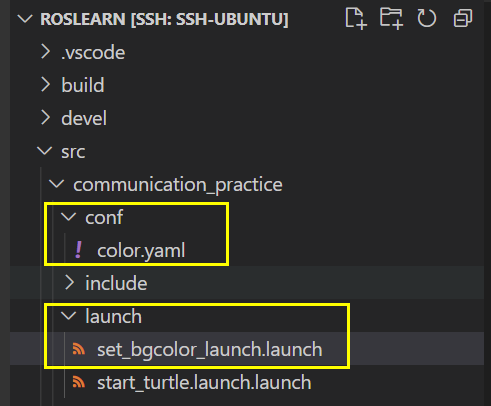Click the orange icon beside start_turtle.launch.launch
This screenshot has width=491, height=406.
[x=79, y=382]
